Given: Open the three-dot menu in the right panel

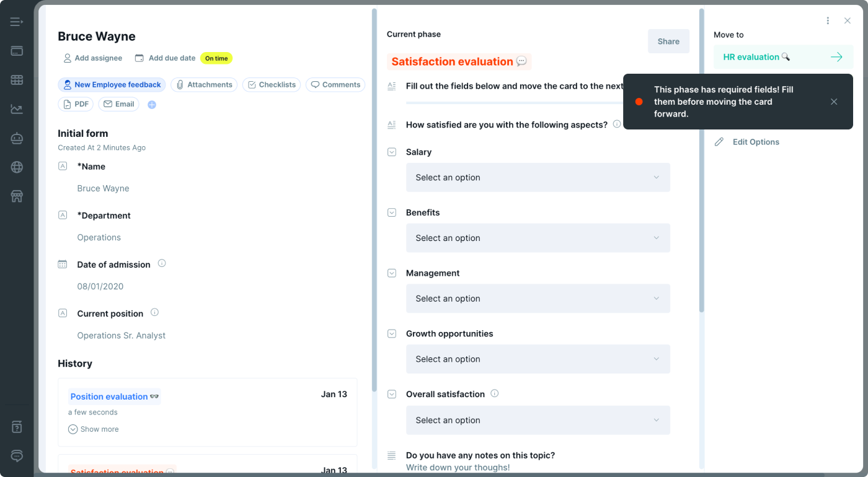Looking at the screenshot, I should pos(828,20).
